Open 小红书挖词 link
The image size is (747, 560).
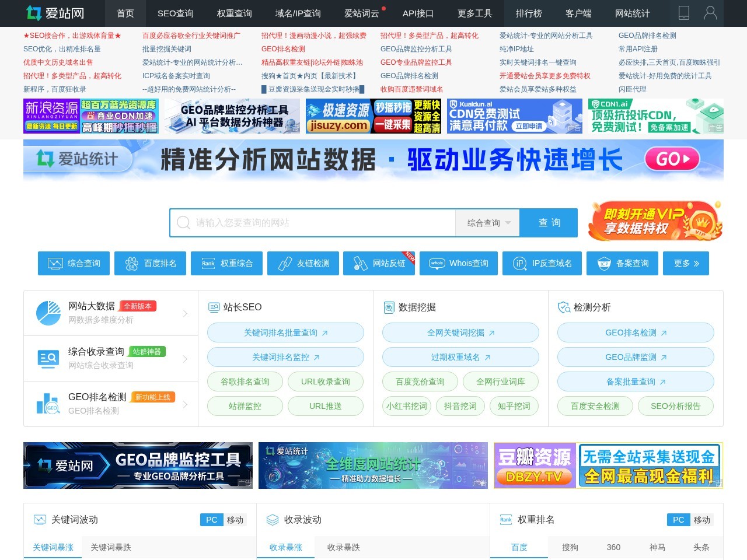407,407
